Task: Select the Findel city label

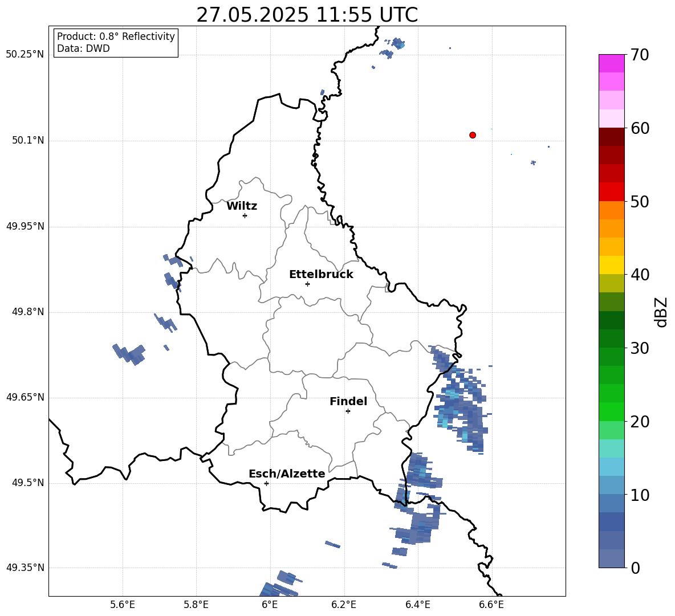Action: (x=348, y=401)
